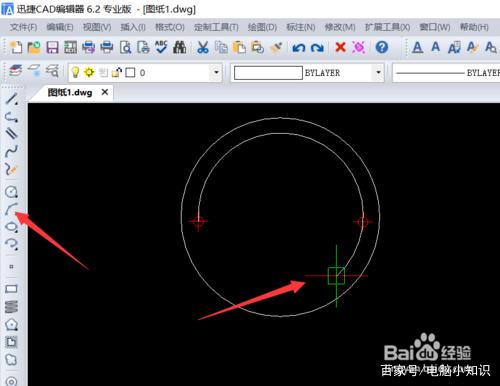Select the double-line tool
Viewport: 500px width, 386px height.
pyautogui.click(x=12, y=134)
